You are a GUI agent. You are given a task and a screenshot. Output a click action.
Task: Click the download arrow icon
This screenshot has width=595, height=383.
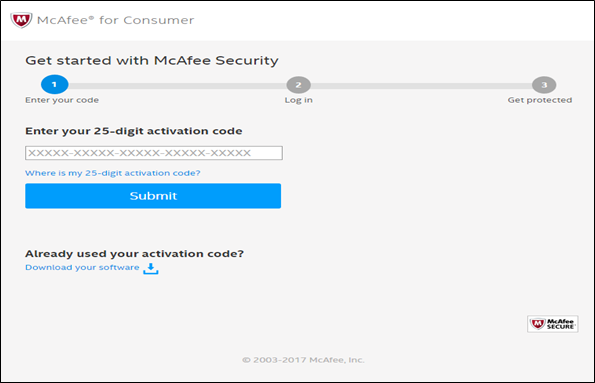151,268
